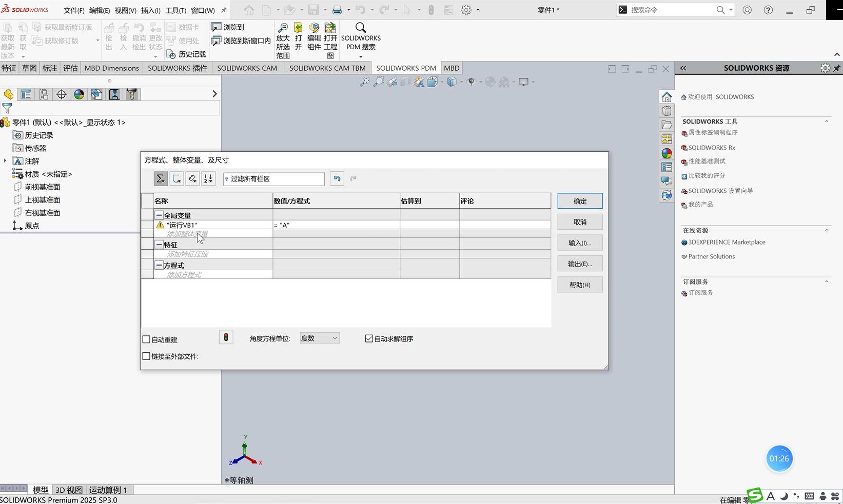Expand the 注解 tree node
843x504 pixels.
click(x=5, y=161)
